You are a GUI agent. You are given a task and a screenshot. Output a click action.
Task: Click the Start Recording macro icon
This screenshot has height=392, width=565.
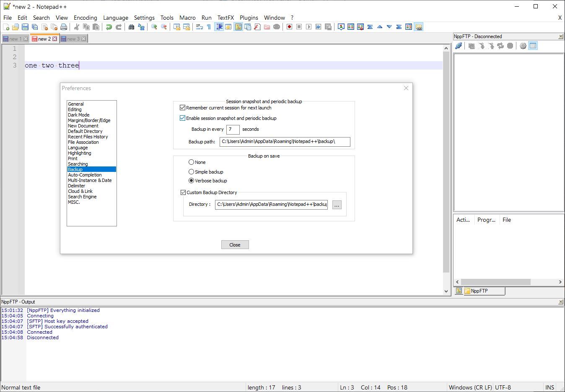coord(289,27)
